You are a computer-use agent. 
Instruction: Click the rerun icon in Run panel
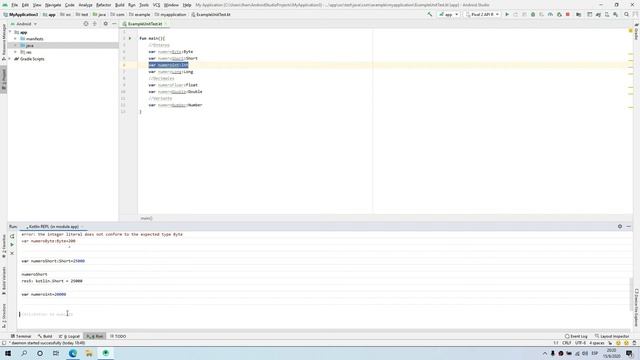(x=12, y=236)
